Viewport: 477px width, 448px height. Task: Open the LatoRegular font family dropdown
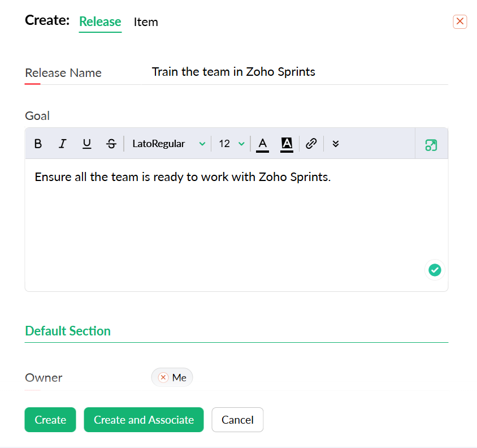pos(168,144)
